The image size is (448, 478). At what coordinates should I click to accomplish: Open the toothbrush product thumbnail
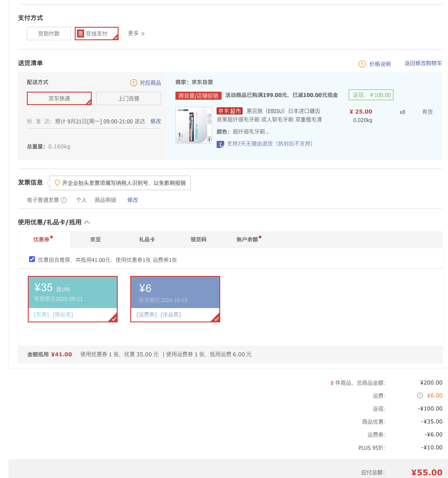[194, 125]
